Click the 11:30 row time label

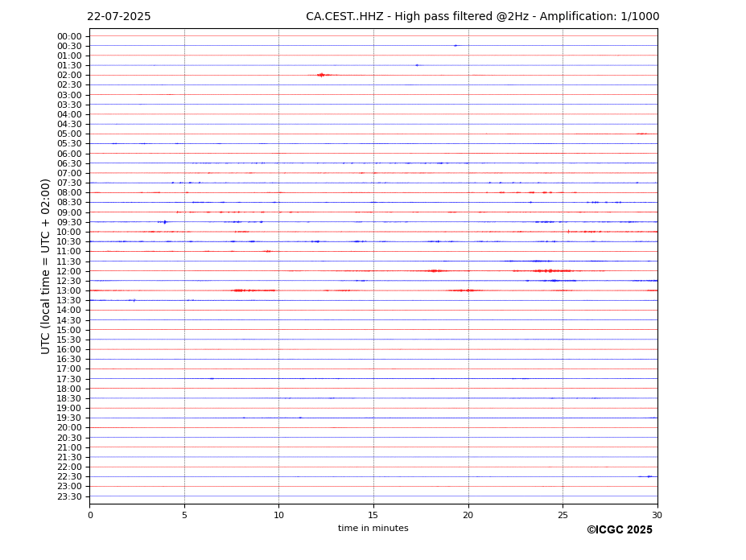click(69, 261)
